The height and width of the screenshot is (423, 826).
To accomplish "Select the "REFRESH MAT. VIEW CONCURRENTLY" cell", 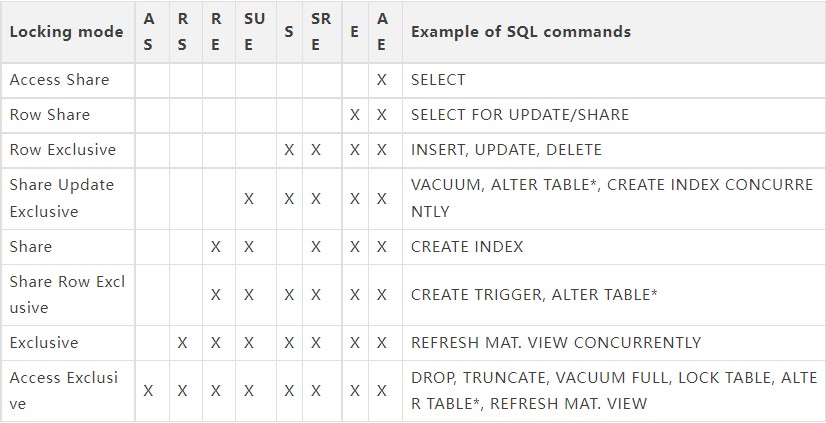I will point(555,342).
